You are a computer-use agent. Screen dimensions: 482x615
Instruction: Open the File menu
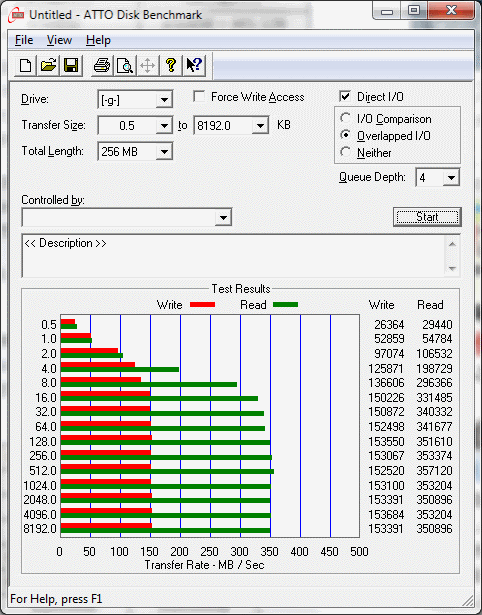pos(24,40)
